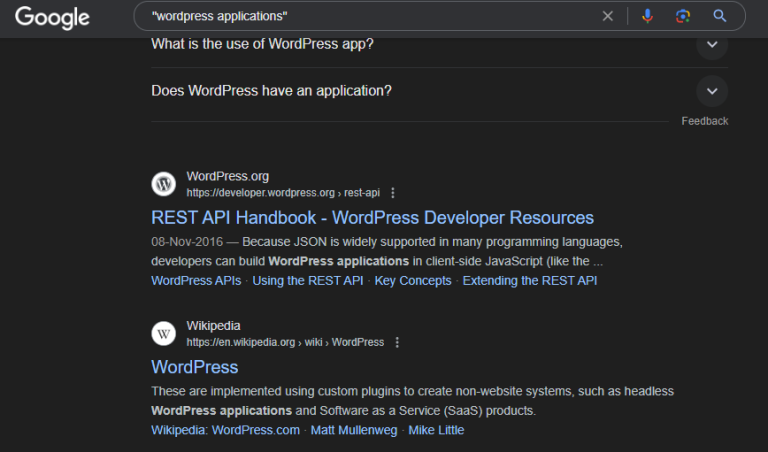The image size is (768, 452).
Task: Open REST API Handbook result title
Action: (372, 218)
